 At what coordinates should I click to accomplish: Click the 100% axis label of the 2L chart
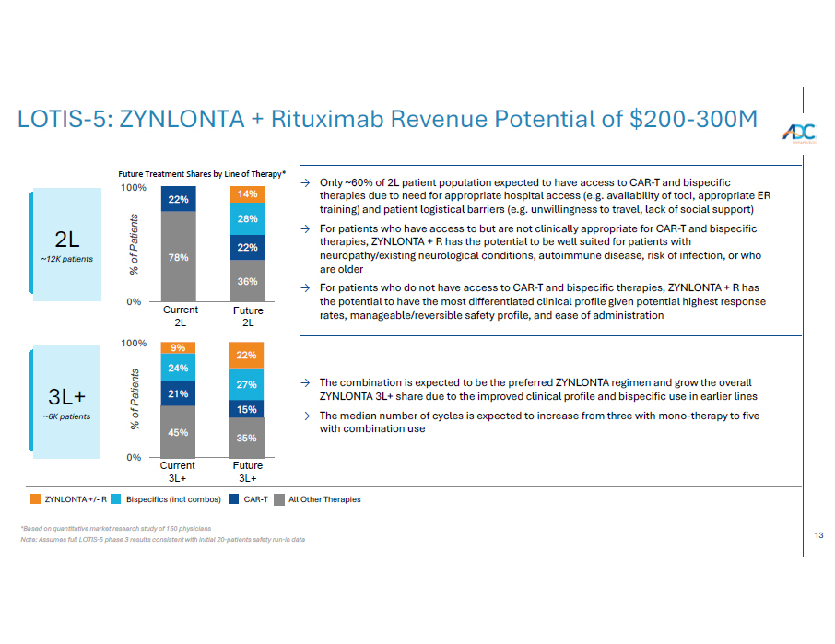tap(133, 187)
